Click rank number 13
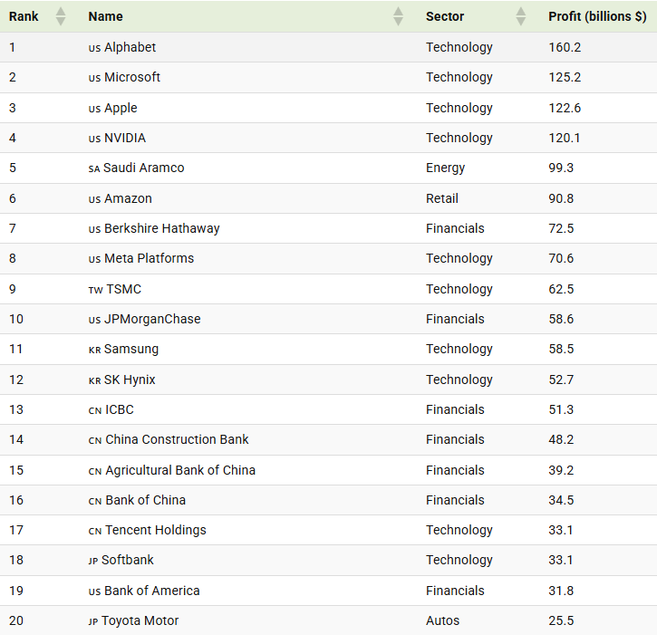 click(16, 409)
